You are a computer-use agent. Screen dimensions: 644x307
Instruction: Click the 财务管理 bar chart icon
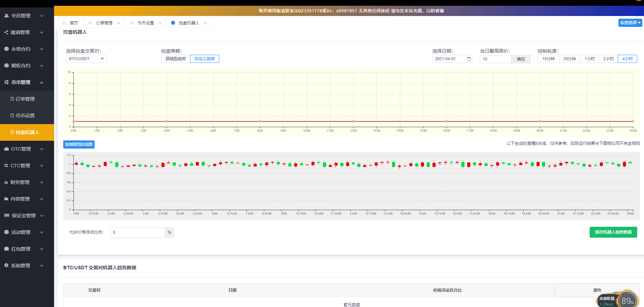click(6, 182)
